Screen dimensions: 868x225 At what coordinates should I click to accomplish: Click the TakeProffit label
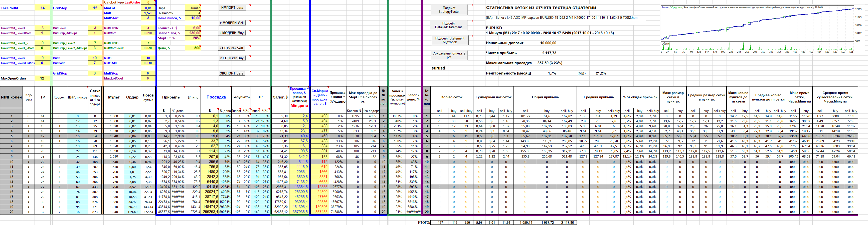click(x=10, y=8)
